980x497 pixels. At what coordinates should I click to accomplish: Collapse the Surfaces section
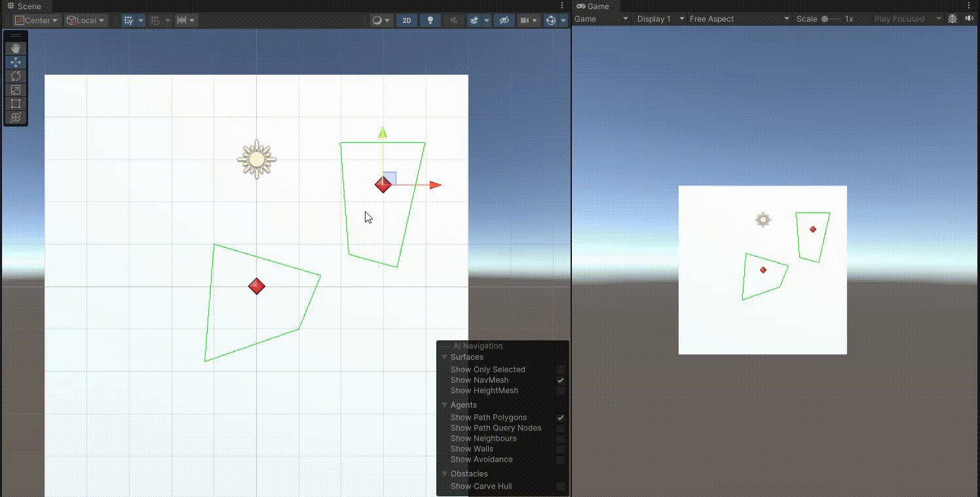445,357
